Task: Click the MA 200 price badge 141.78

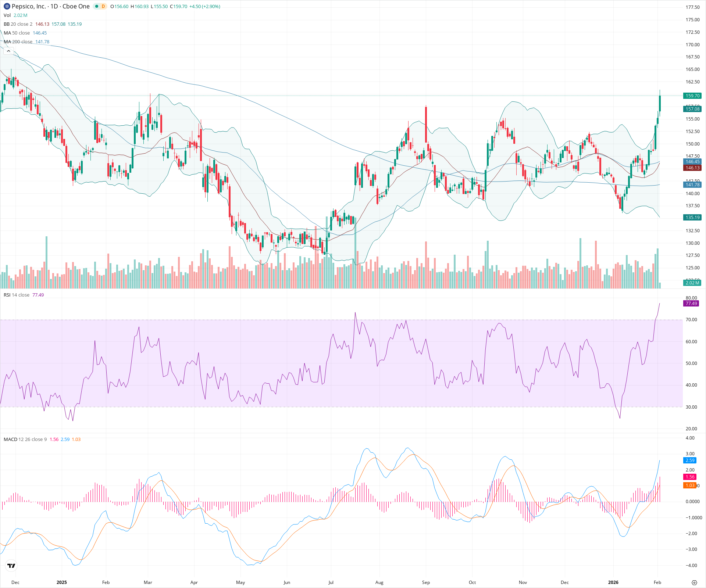Action: pos(692,185)
